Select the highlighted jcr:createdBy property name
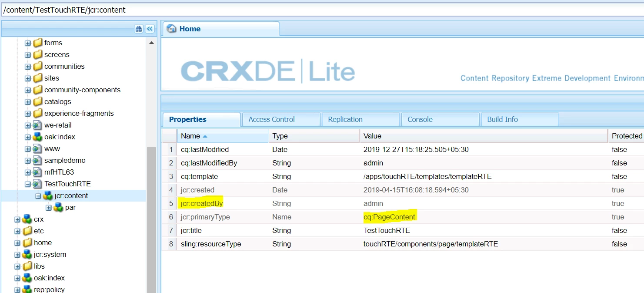The width and height of the screenshot is (644, 293). point(201,203)
